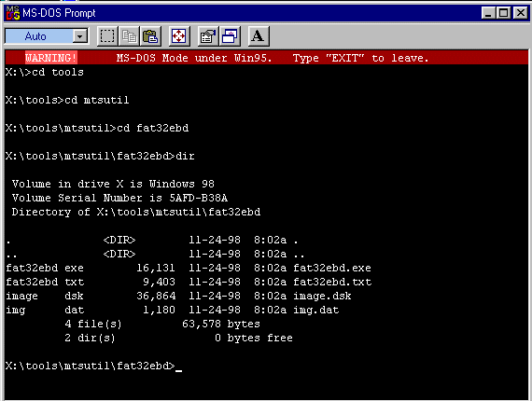The width and height of the screenshot is (532, 401).
Task: Select the Mark tool icon
Action: coord(107,36)
